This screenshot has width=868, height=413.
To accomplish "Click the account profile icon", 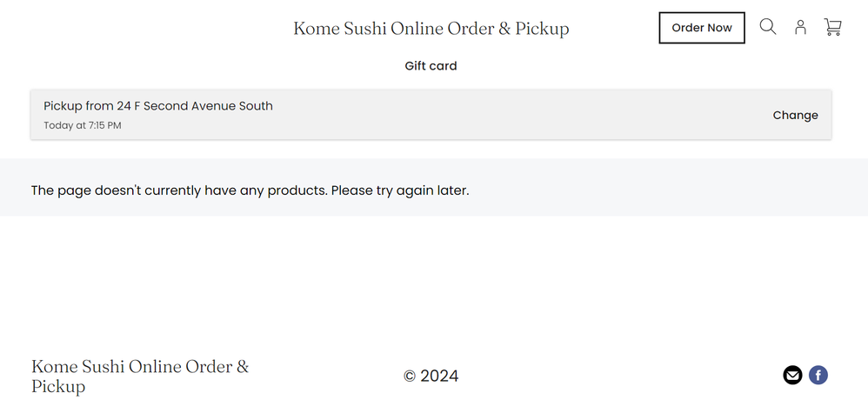I will click(x=800, y=27).
